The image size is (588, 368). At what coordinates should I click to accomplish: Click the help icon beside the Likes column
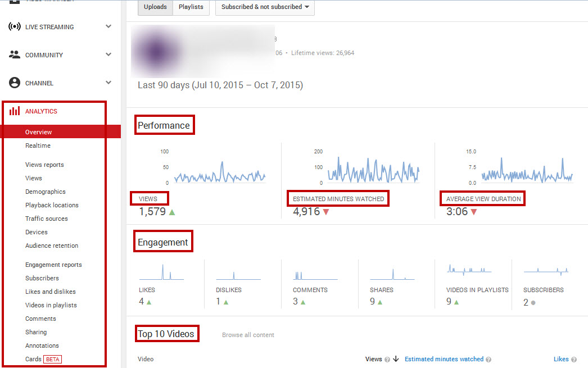coord(574,359)
